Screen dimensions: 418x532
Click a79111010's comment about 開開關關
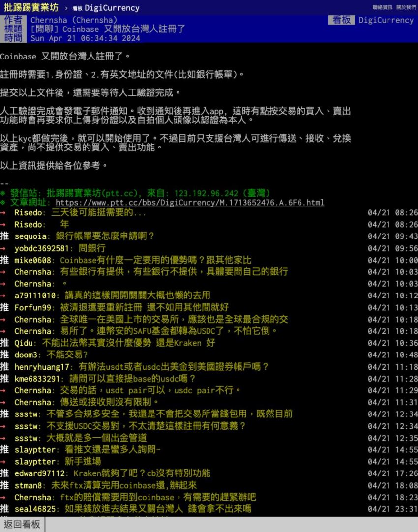tap(137, 296)
